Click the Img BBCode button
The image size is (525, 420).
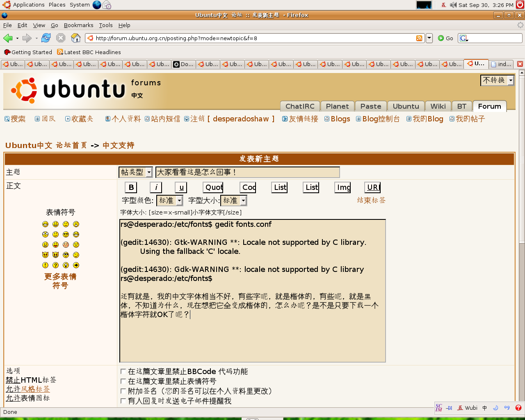coord(343,187)
